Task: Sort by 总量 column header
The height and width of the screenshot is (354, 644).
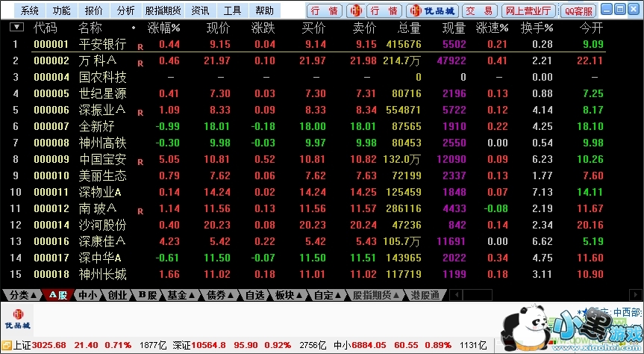Action: (x=409, y=28)
